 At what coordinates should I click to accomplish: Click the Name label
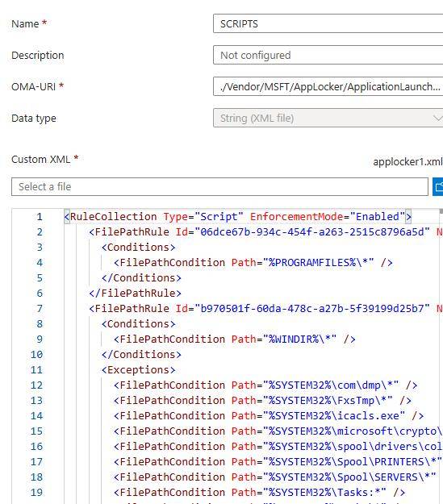pyautogui.click(x=25, y=23)
